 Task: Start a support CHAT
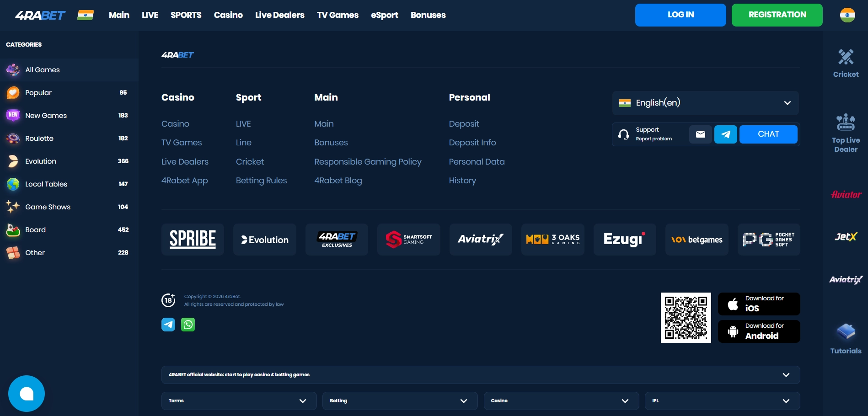tap(768, 134)
